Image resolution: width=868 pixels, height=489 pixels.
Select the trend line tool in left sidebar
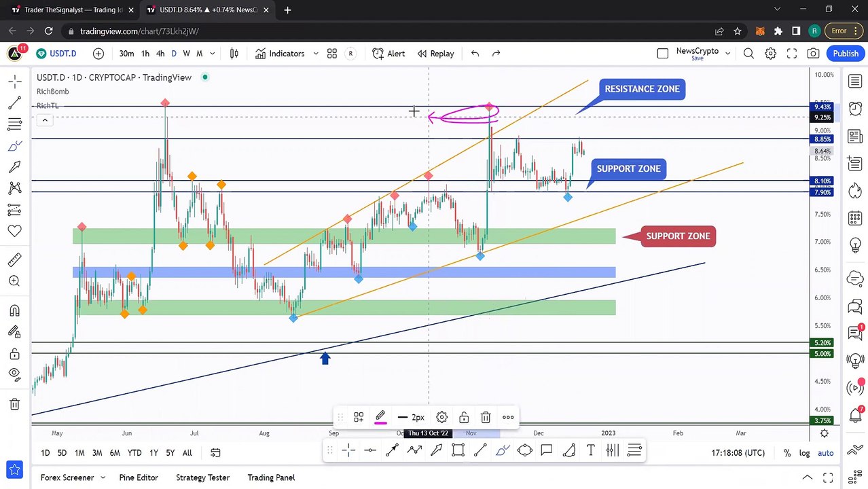(x=14, y=103)
